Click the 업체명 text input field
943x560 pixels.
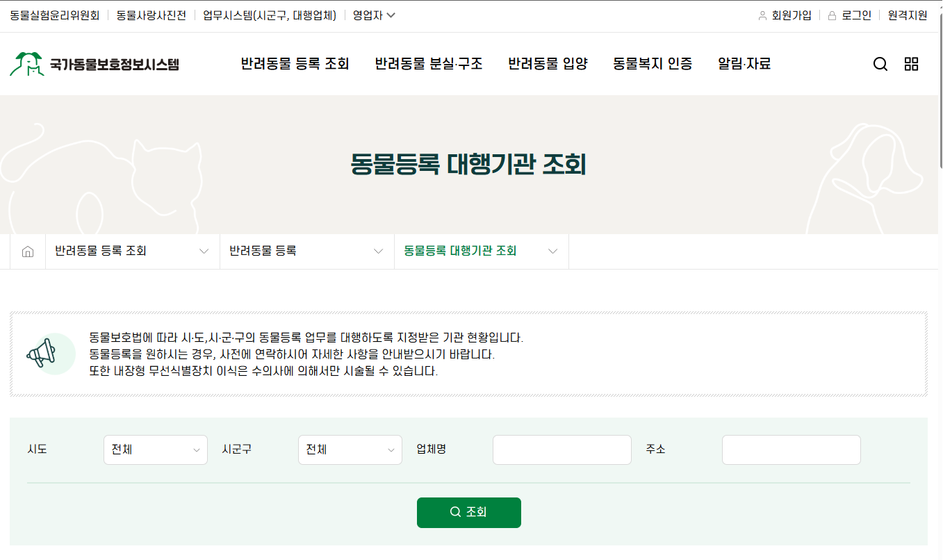pos(561,450)
